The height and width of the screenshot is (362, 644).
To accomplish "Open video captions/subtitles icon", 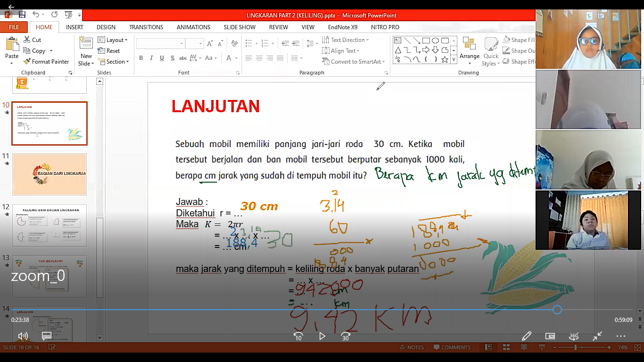I will point(46,336).
